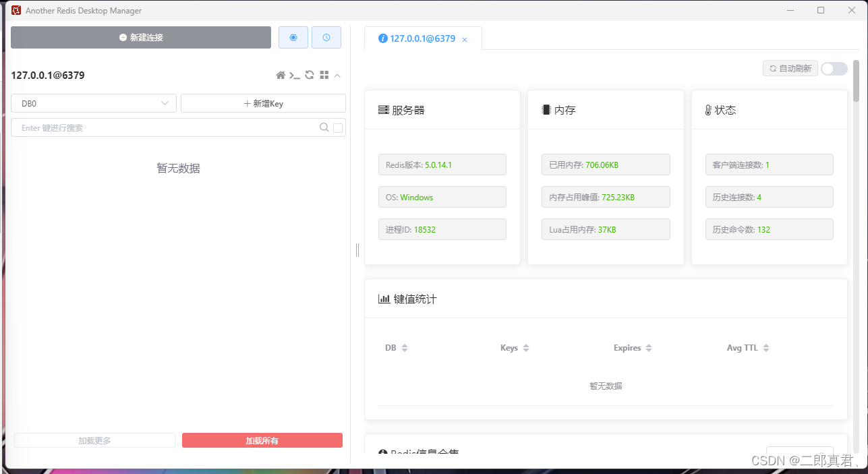Image resolution: width=868 pixels, height=474 pixels.
Task: Click the 状态 status card header
Action: pos(770,110)
